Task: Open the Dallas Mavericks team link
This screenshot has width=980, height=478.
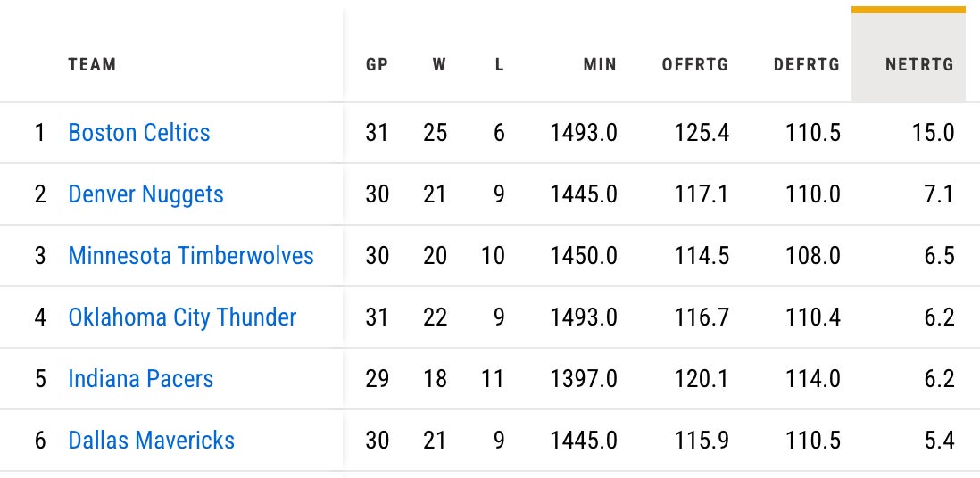Action: pos(151,441)
